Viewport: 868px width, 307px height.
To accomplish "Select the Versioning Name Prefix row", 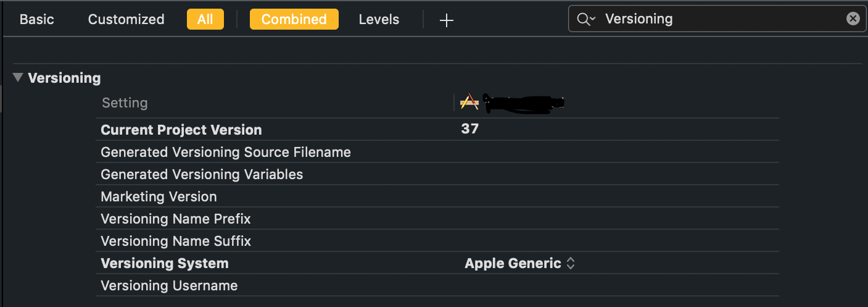I will [x=175, y=219].
